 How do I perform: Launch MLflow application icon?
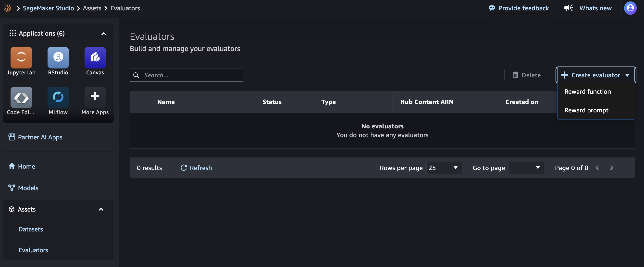coord(58,97)
